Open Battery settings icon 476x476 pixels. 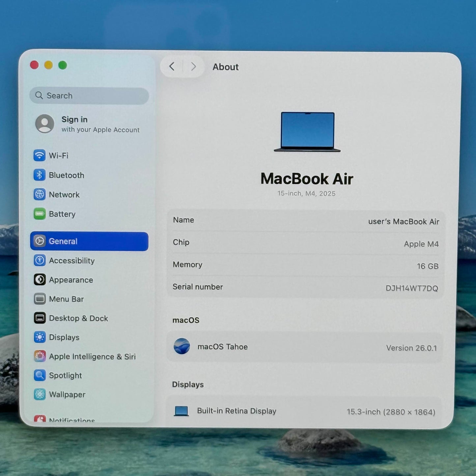click(x=40, y=214)
